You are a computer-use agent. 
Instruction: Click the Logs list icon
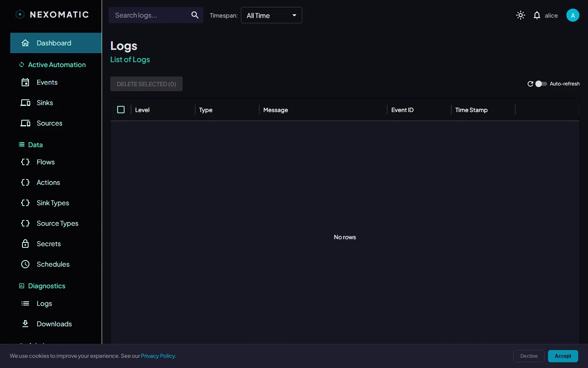click(x=25, y=303)
